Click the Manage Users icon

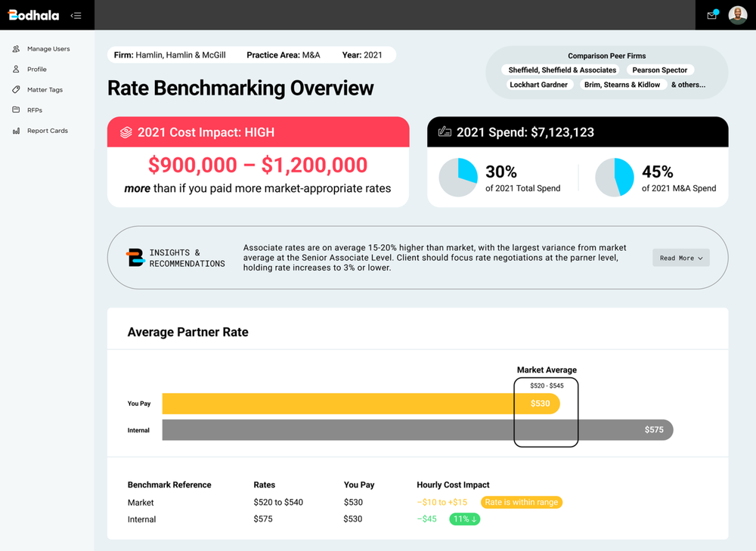(16, 48)
